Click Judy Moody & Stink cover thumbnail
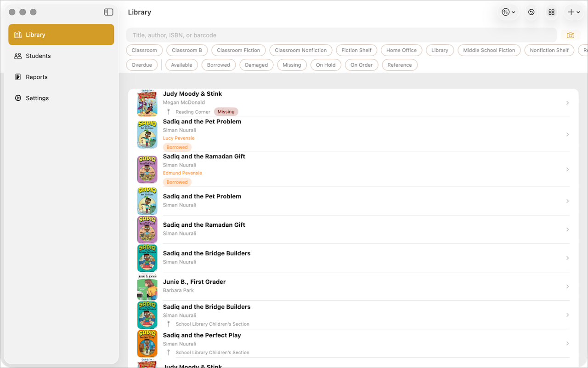The width and height of the screenshot is (588, 368). [x=147, y=103]
